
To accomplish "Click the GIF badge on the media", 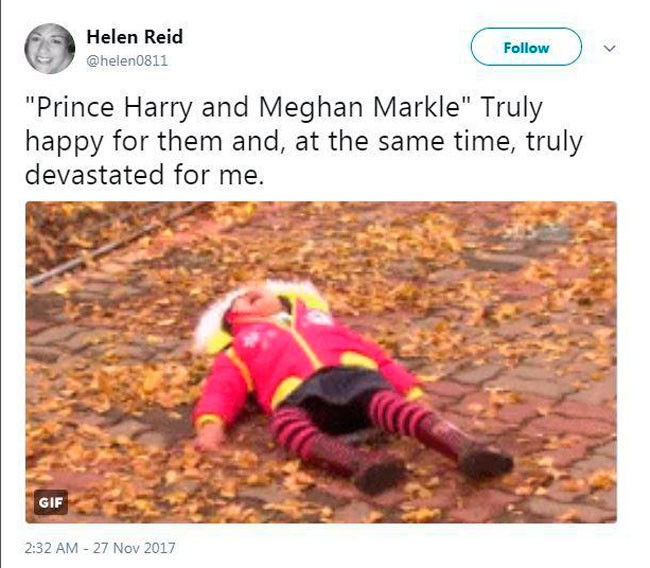I will coord(51,502).
